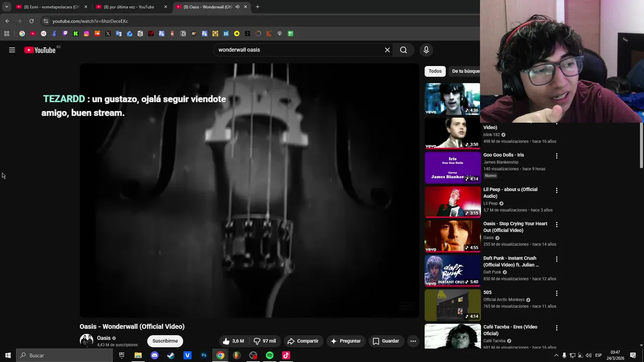The height and width of the screenshot is (362, 644).
Task: Play the Goo Goo Dolls Iris cover thumbnail
Action: coord(452,167)
